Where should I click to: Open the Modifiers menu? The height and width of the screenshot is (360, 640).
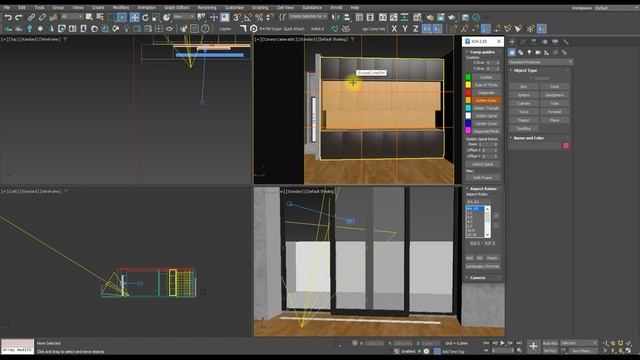(120, 7)
